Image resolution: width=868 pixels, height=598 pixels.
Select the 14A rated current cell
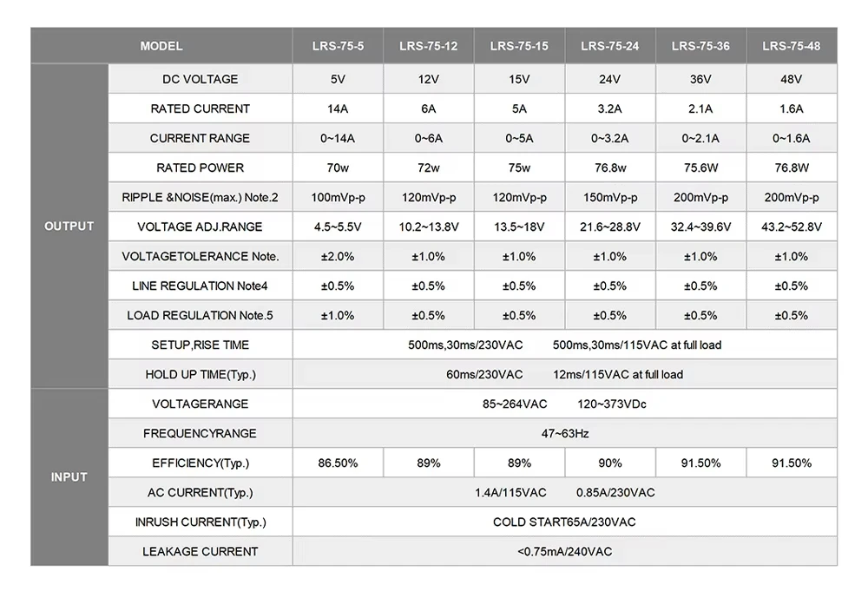pyautogui.click(x=338, y=108)
